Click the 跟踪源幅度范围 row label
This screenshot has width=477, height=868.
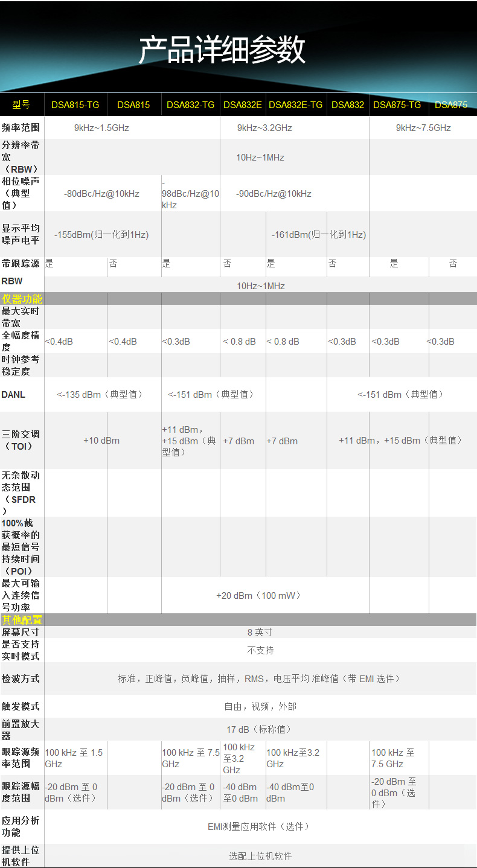click(21, 792)
